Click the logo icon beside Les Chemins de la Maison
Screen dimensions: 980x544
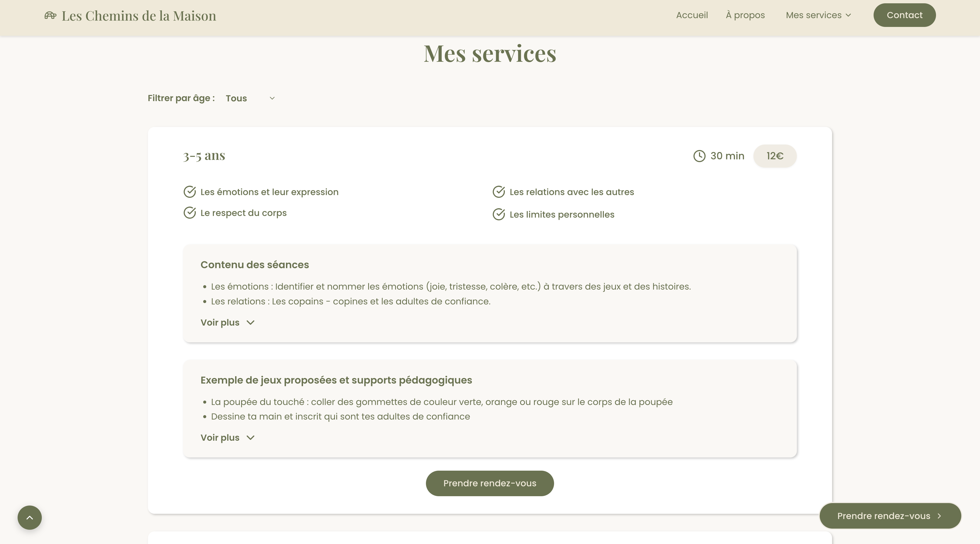[51, 16]
